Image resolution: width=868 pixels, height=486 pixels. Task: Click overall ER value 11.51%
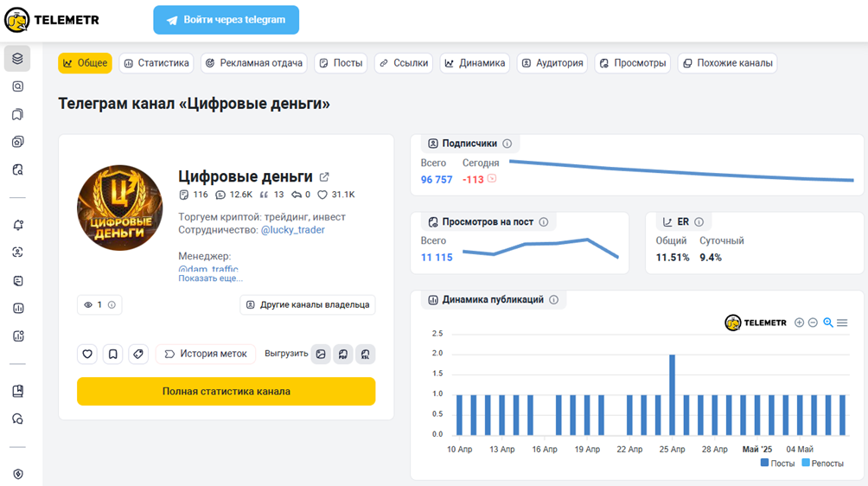673,258
